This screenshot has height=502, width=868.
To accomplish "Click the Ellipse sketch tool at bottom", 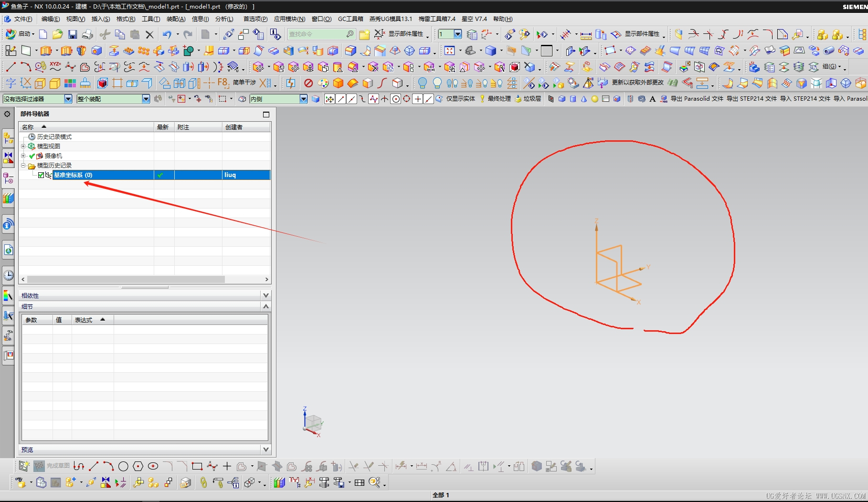I will tap(153, 467).
